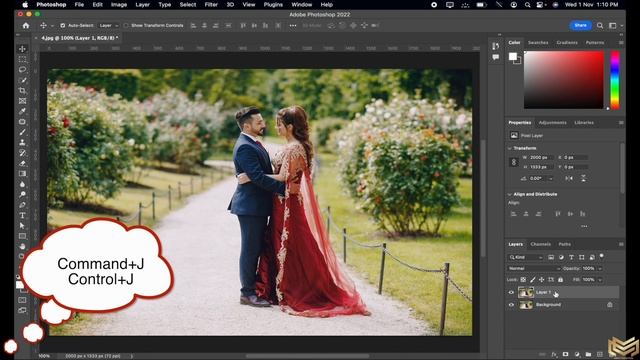The image size is (640, 360).
Task: Open the History panel icon
Action: point(496,46)
